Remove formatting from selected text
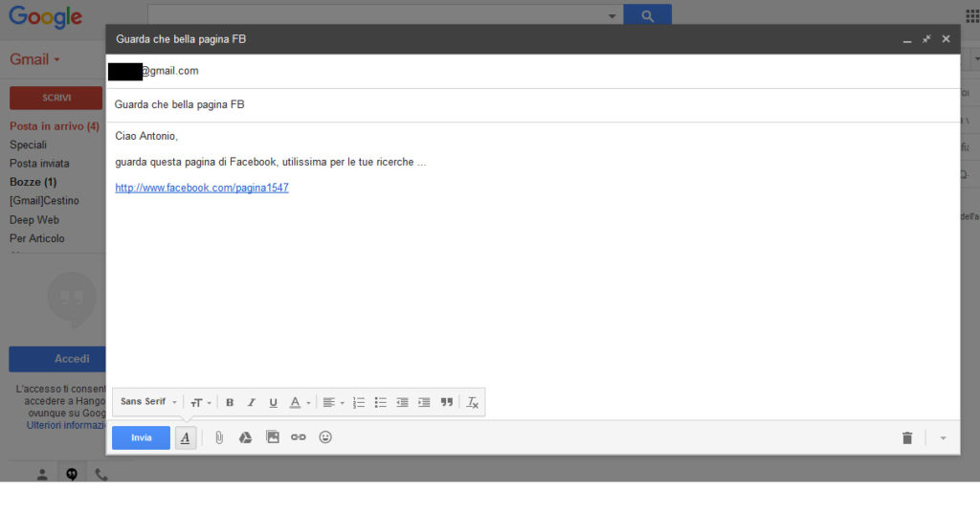The width and height of the screenshot is (980, 515). tap(473, 402)
